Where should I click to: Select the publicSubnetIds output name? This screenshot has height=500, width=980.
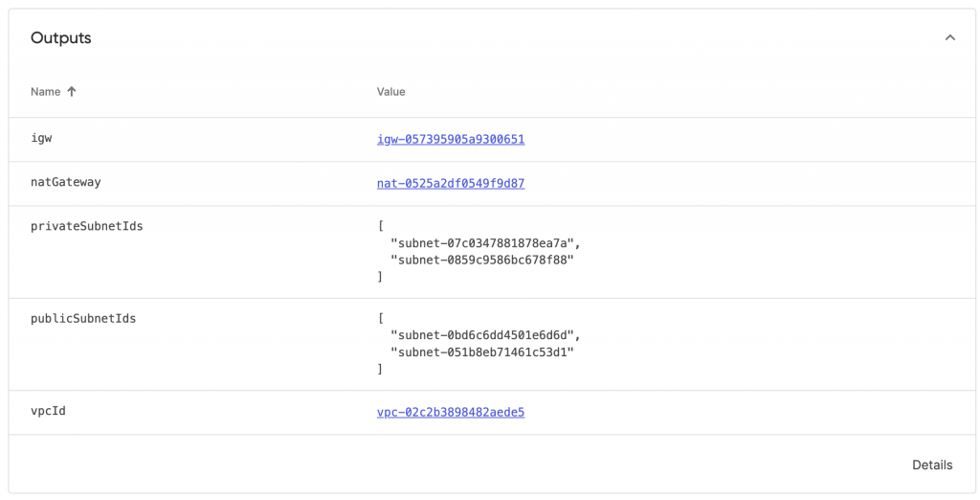pos(83,318)
